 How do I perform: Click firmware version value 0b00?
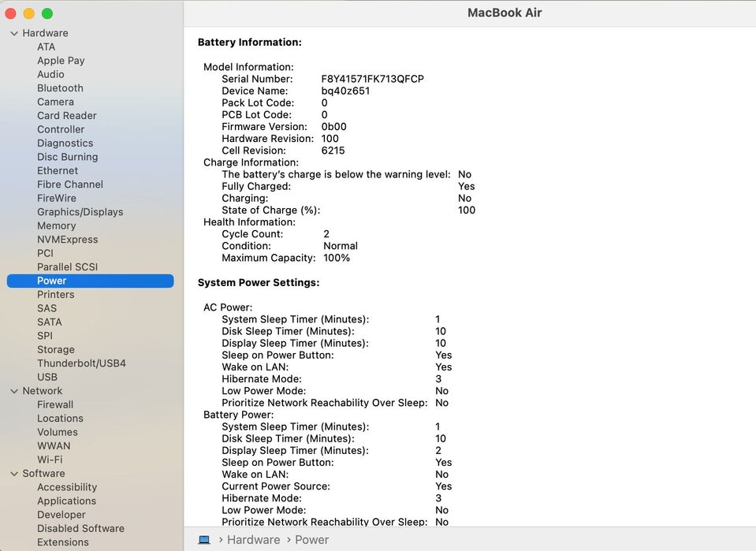[334, 127]
